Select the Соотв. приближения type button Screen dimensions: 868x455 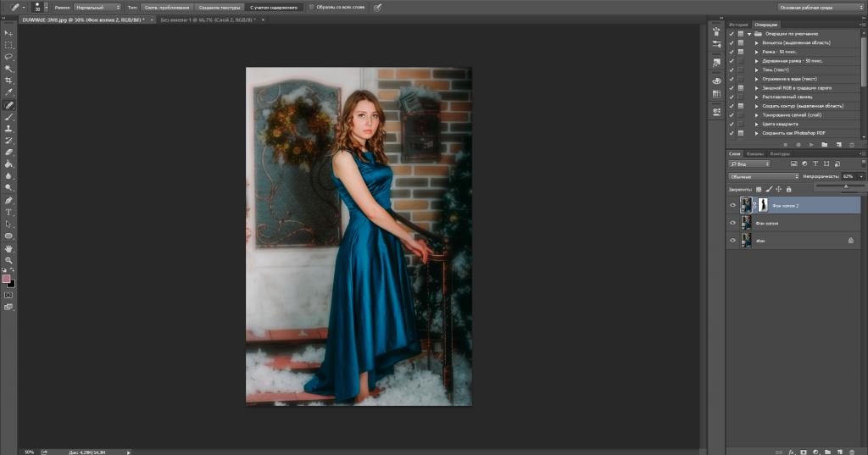coord(167,8)
